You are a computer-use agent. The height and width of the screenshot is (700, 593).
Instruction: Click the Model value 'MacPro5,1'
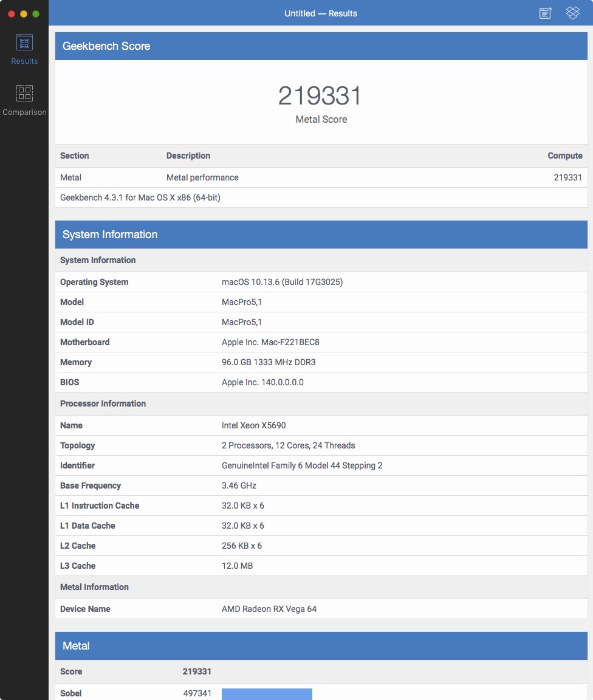pyautogui.click(x=242, y=302)
